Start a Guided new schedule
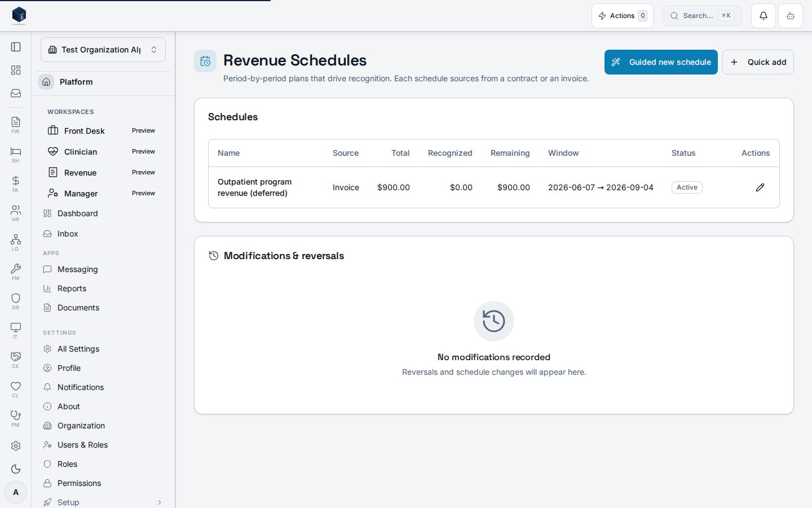The image size is (812, 508). (661, 62)
